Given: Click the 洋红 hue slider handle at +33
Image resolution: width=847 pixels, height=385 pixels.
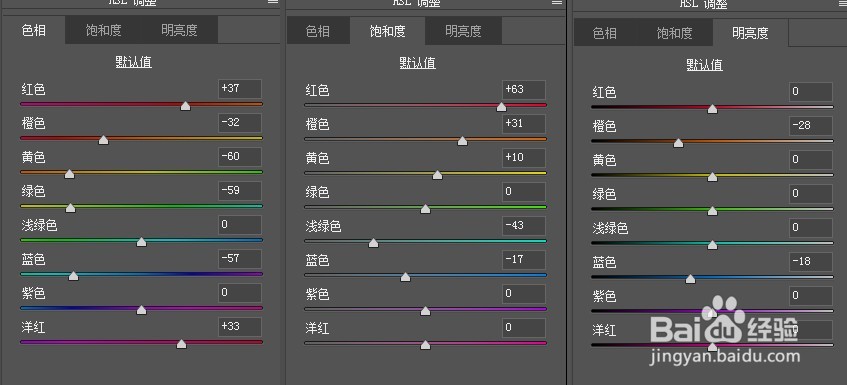Looking at the screenshot, I should (182, 344).
